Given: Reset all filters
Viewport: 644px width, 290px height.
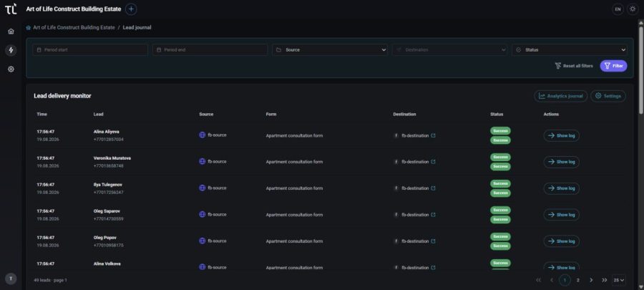Looking at the screenshot, I should coord(574,66).
